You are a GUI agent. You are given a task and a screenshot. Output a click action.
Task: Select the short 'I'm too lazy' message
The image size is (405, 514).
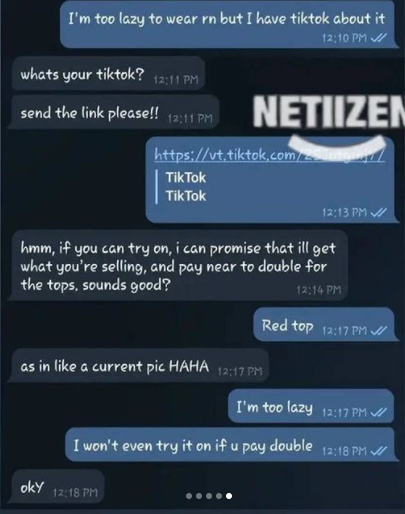(312, 406)
